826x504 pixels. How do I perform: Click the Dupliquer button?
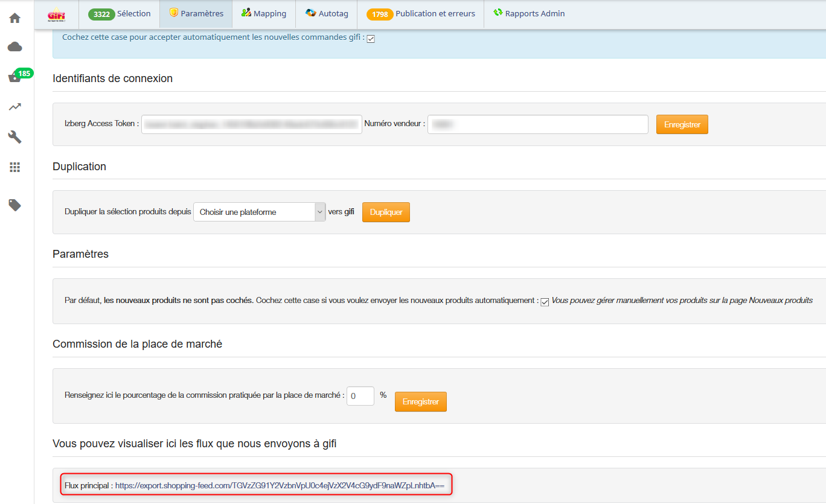coord(386,212)
